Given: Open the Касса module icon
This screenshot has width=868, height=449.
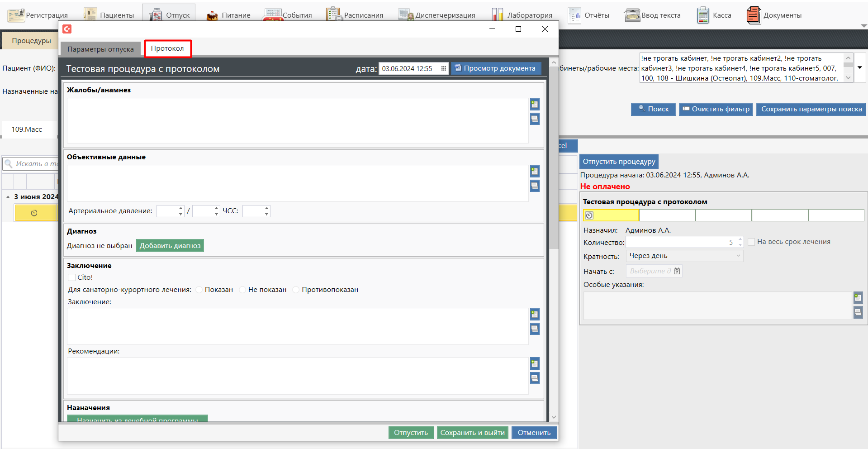Looking at the screenshot, I should coord(703,15).
